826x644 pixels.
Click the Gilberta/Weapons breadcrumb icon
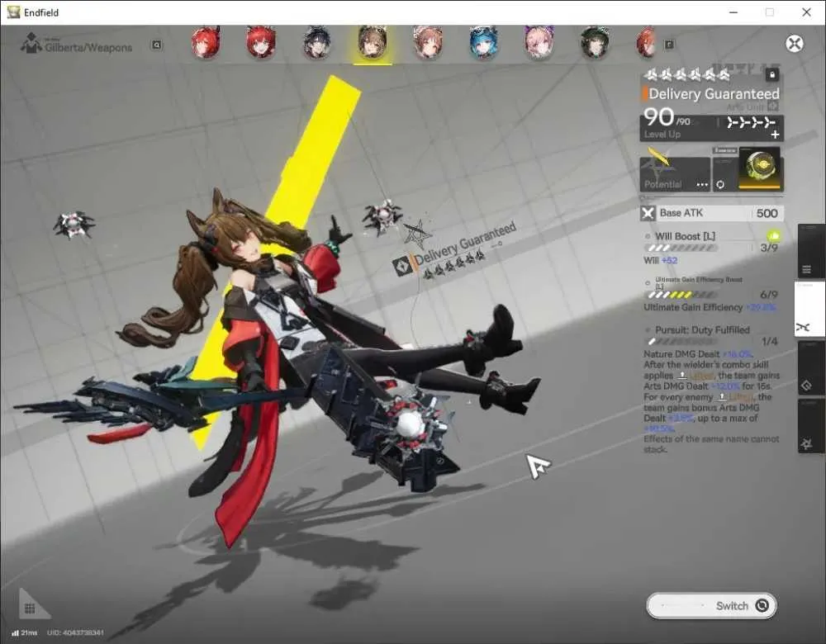31,43
